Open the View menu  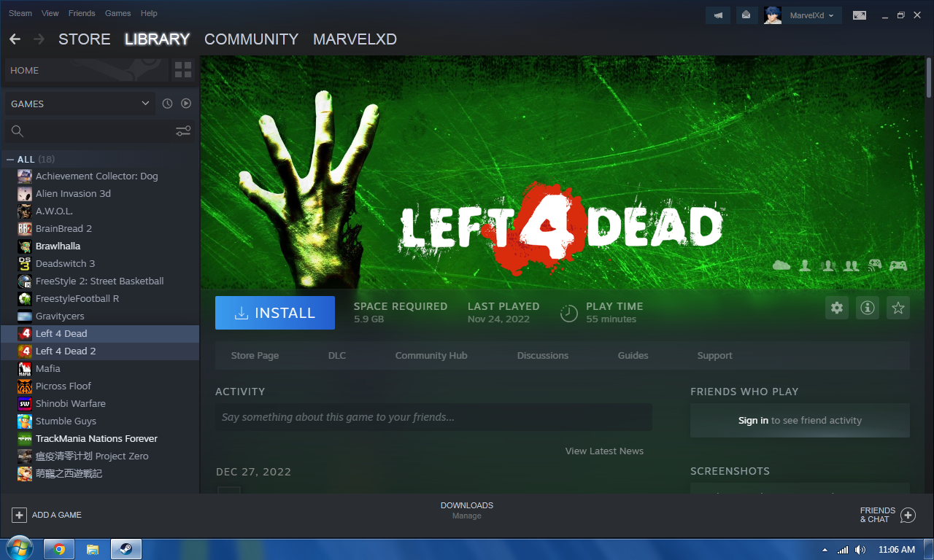50,13
